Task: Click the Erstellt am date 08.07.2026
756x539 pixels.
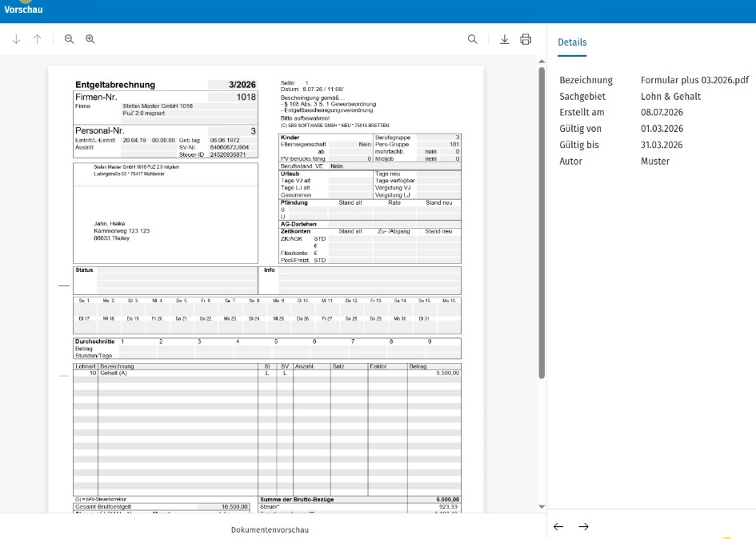Action: pos(662,112)
